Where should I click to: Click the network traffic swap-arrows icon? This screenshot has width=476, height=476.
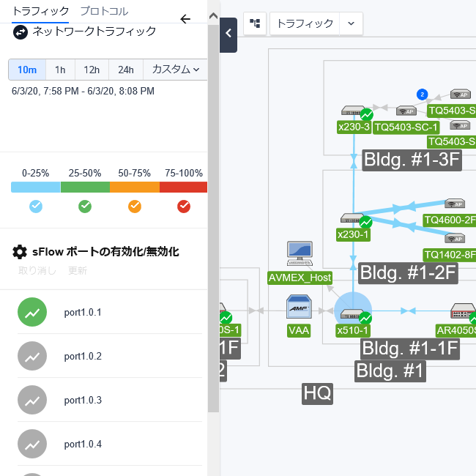pos(21,32)
